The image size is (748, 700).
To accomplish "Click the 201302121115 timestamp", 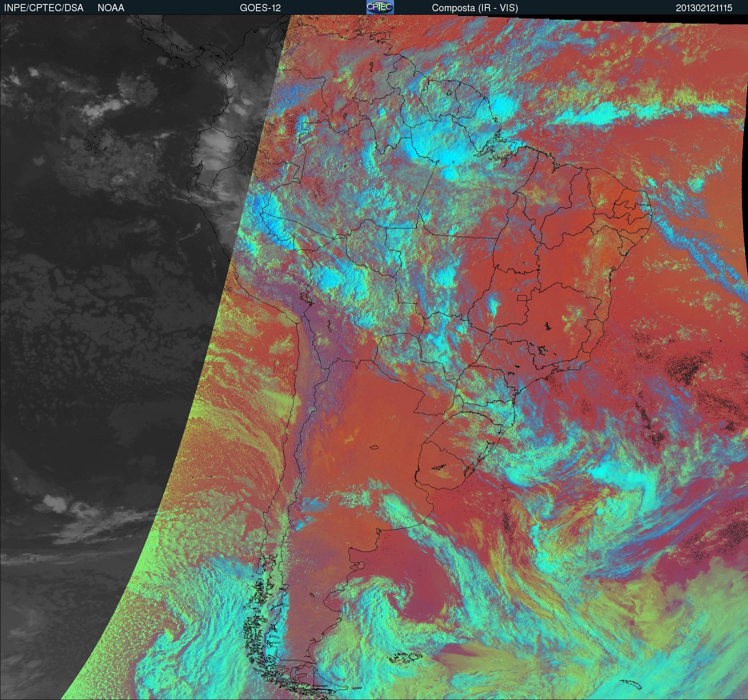I will coord(704,8).
